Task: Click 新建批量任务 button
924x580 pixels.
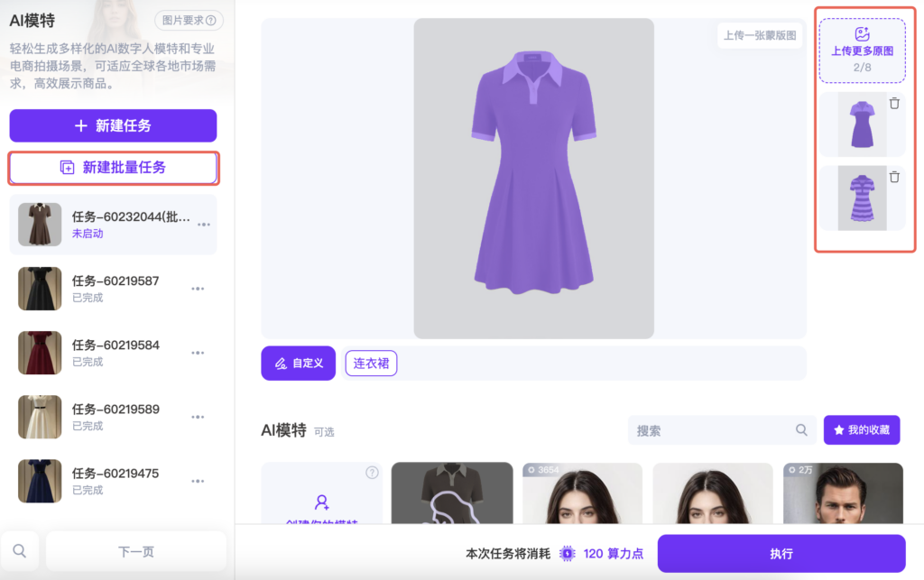Action: [x=113, y=168]
